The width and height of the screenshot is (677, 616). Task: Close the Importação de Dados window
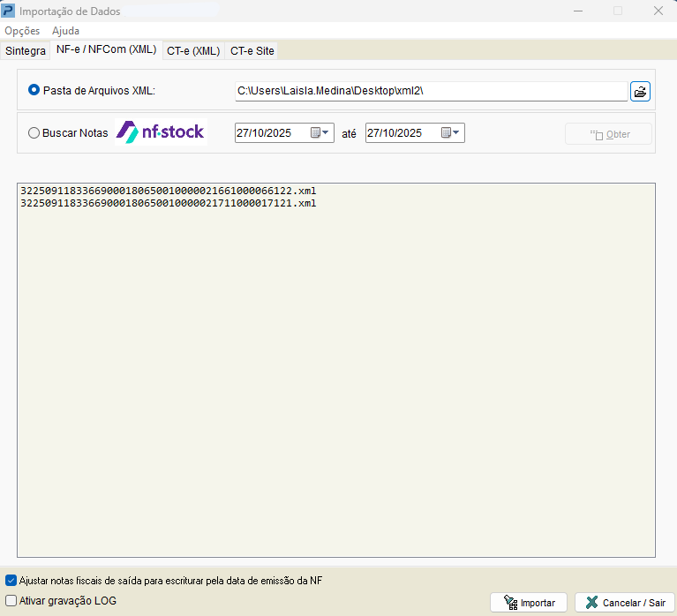[658, 11]
